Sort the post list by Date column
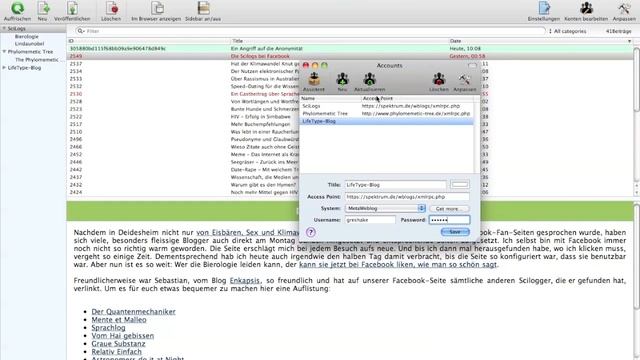Image resolution: width=640 pixels, height=360 pixels. coord(540,41)
